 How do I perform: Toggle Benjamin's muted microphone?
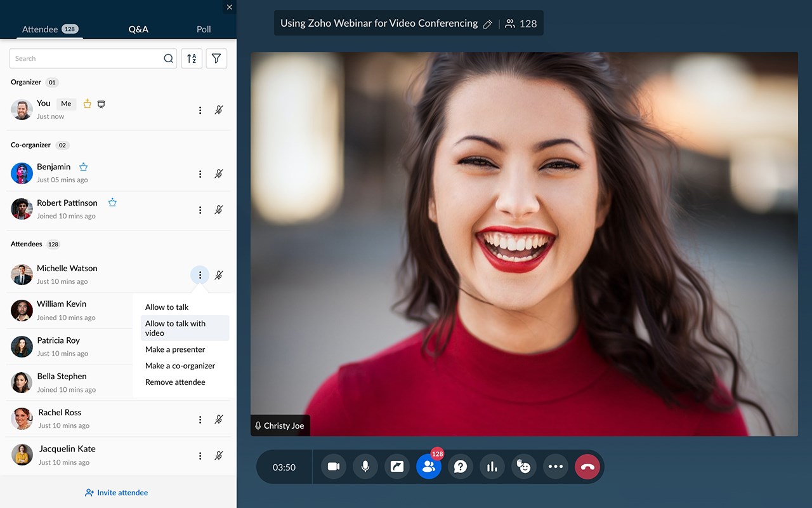tap(219, 174)
